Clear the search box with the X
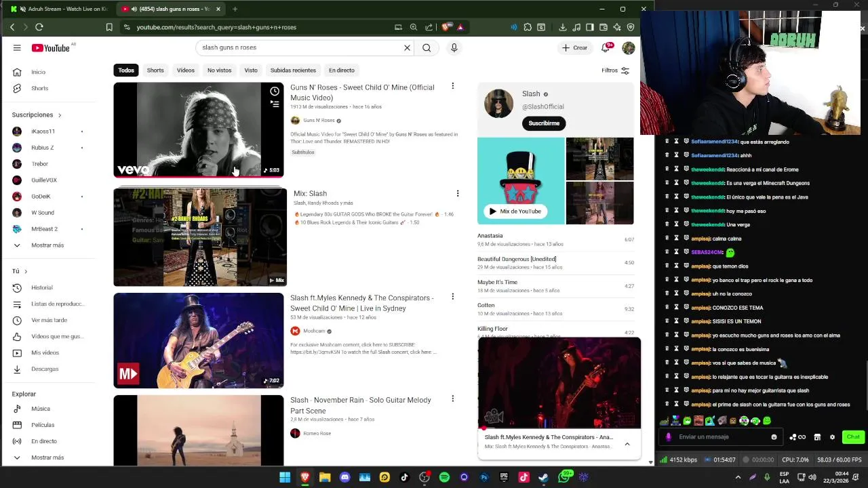Screen dimensions: 868x488 click(407, 47)
